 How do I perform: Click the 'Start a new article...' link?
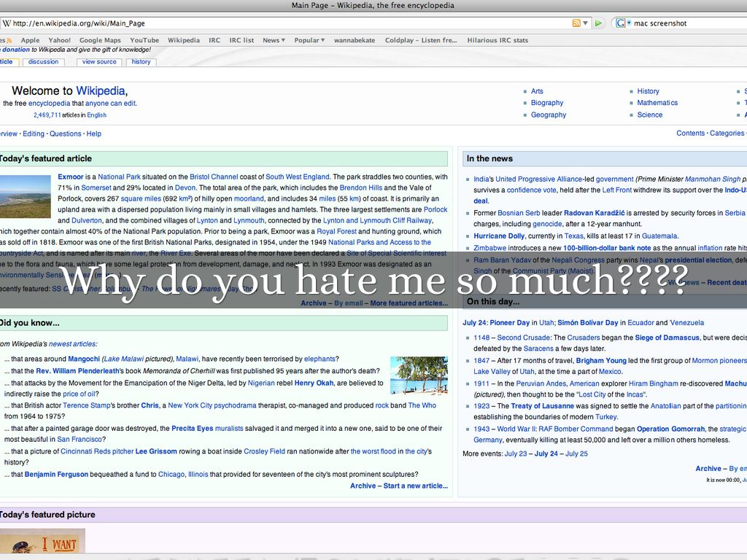tap(415, 486)
